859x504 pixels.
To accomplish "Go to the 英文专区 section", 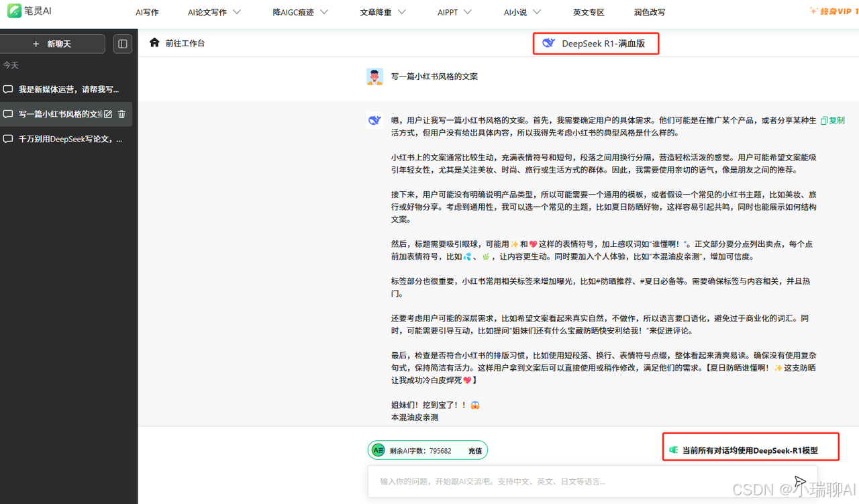I will (x=589, y=12).
